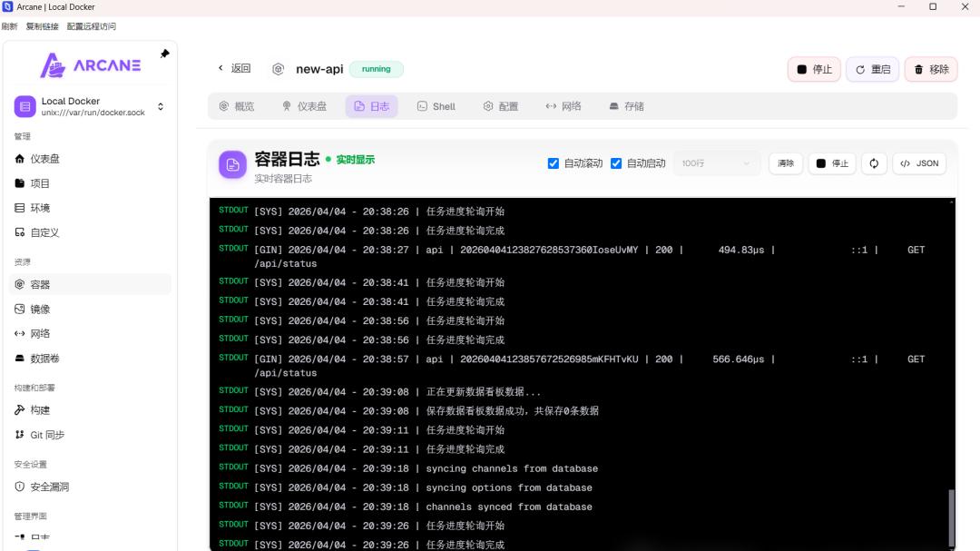The height and width of the screenshot is (551, 980).
Task: Click the refresh logs circular arrow icon
Action: 874,163
